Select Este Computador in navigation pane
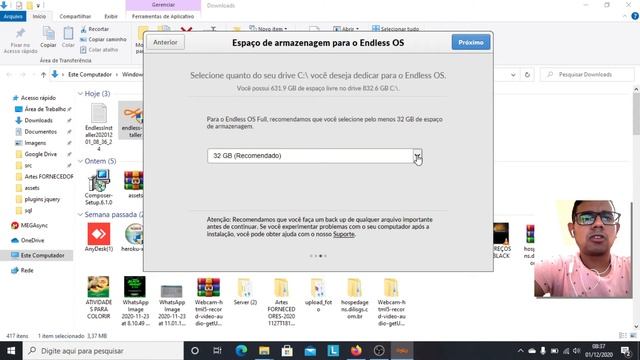 tap(42, 256)
